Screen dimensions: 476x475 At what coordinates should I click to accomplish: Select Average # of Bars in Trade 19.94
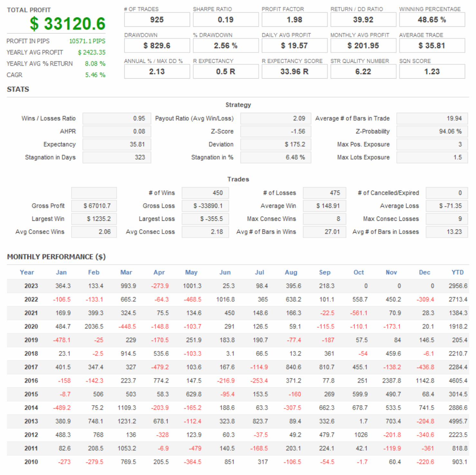point(432,118)
